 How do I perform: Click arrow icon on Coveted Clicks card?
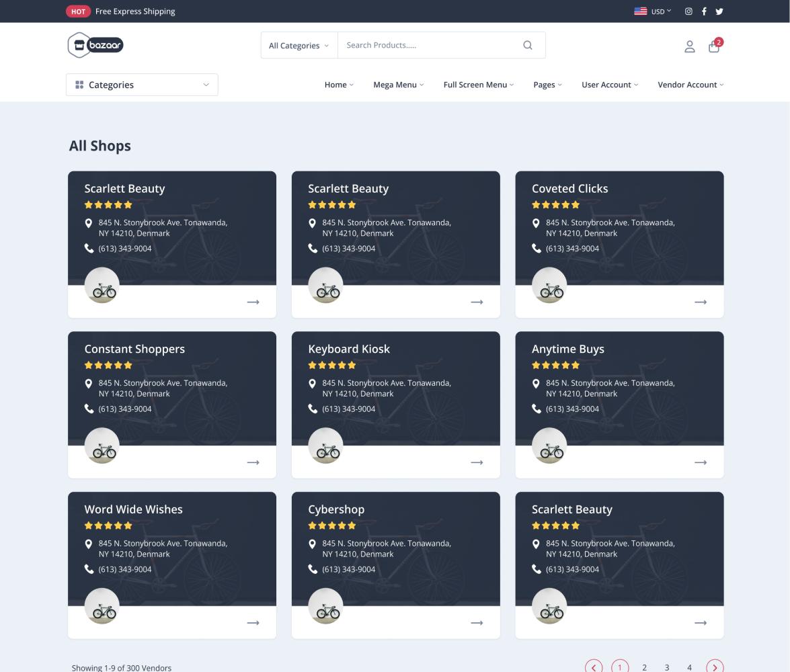(x=701, y=302)
